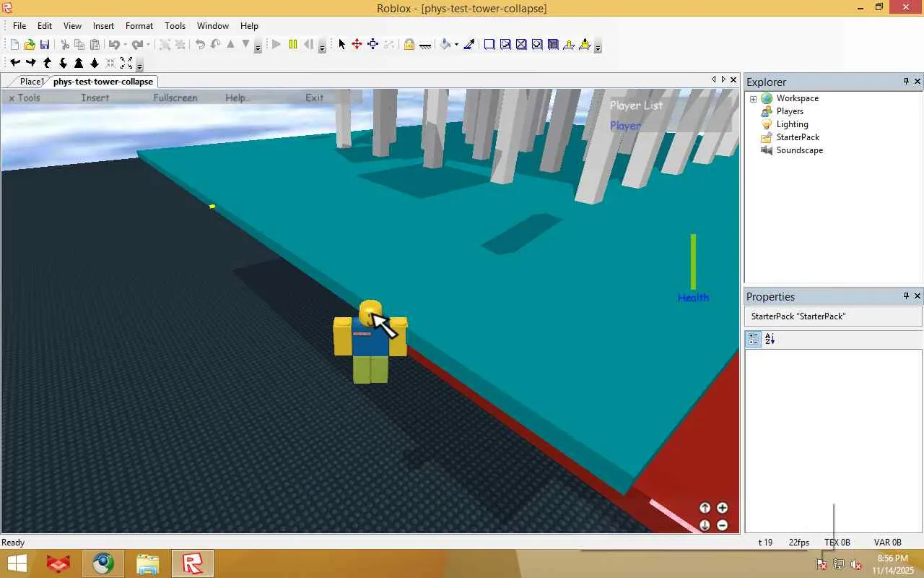Image resolution: width=924 pixels, height=578 pixels.
Task: Select the phys-test-tower-collapse tab
Action: (103, 82)
